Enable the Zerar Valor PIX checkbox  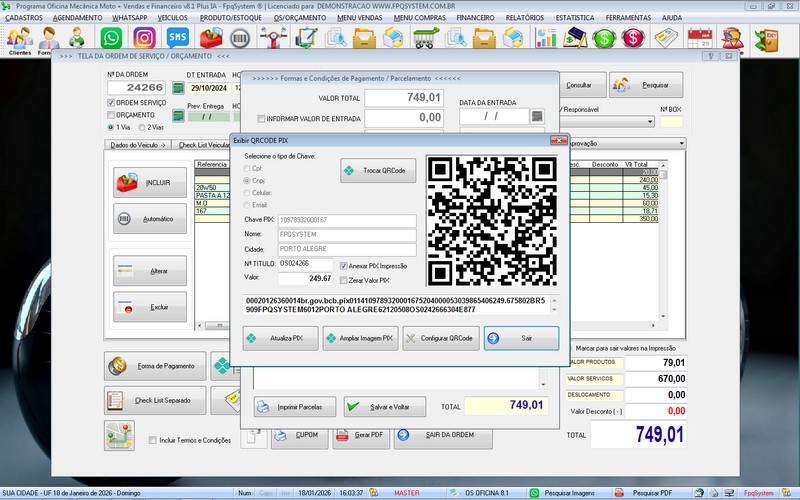click(344, 279)
